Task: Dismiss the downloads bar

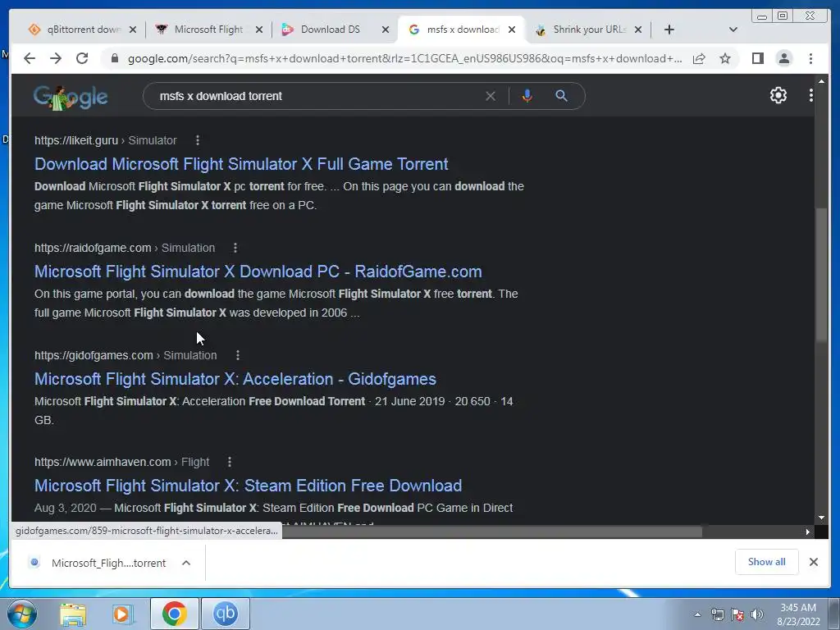Action: (814, 562)
